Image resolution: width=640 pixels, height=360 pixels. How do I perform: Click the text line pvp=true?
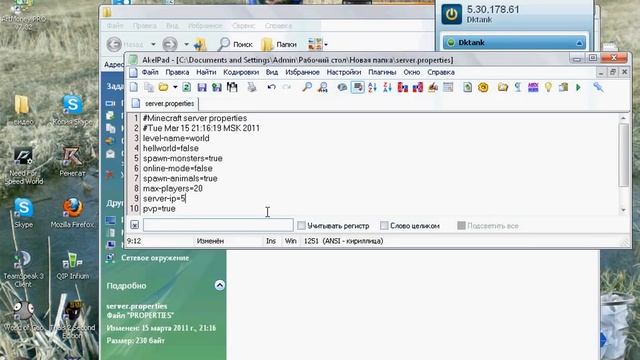(159, 209)
